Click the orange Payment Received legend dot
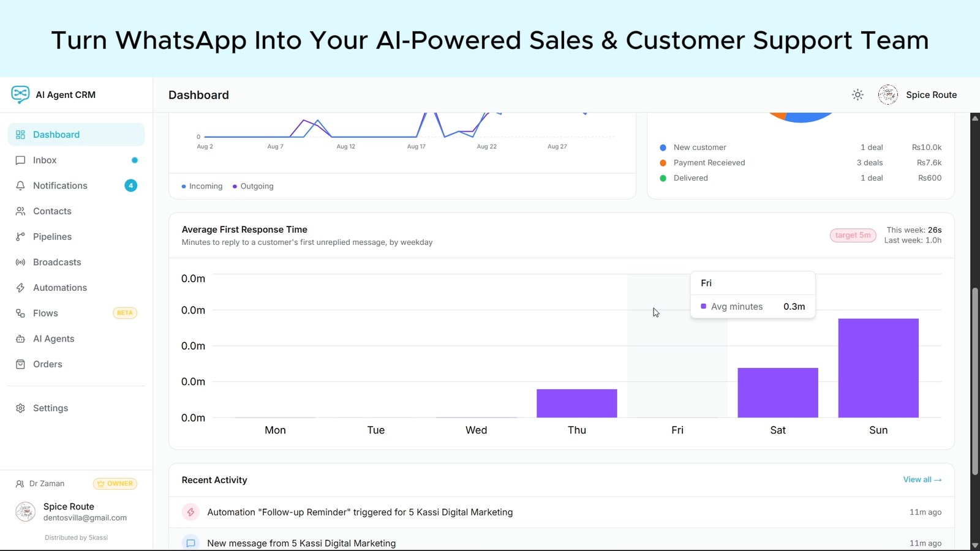The image size is (980, 551). [663, 163]
